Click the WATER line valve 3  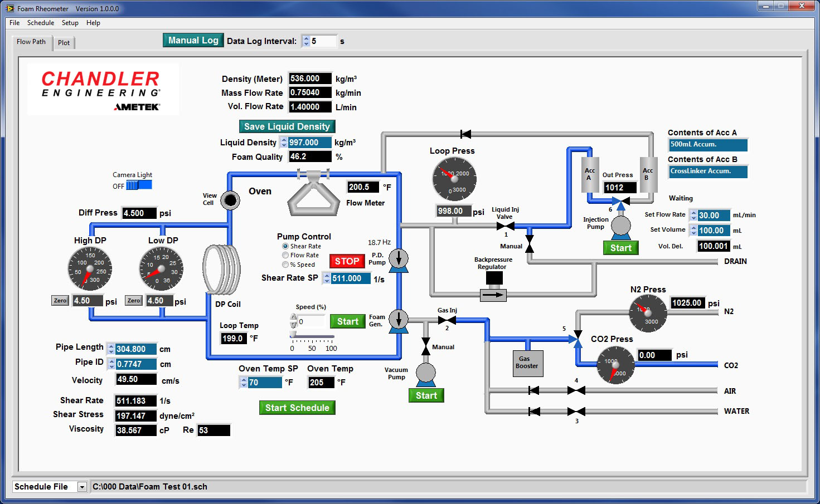[576, 412]
